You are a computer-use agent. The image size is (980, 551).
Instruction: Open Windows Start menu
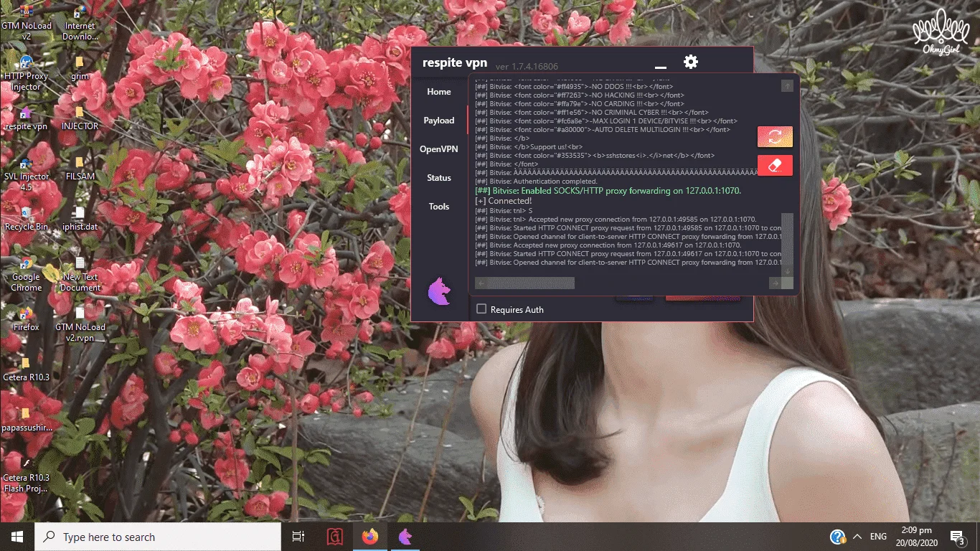17,537
